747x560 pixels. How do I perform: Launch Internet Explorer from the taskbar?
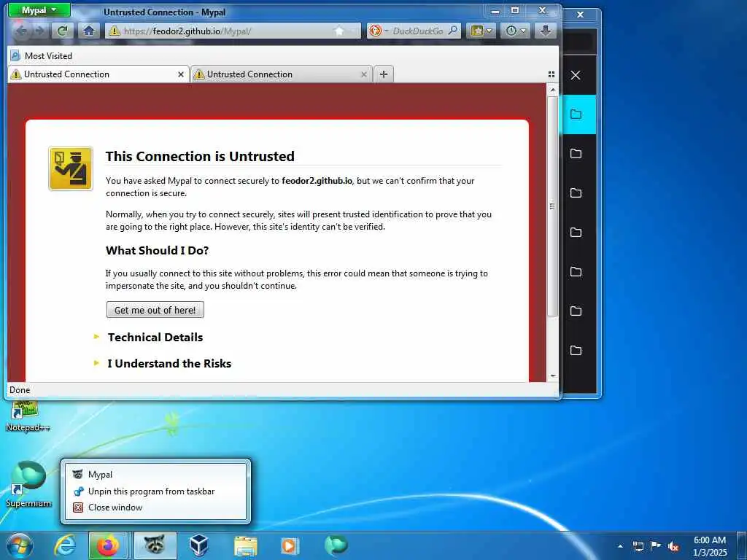point(64,545)
